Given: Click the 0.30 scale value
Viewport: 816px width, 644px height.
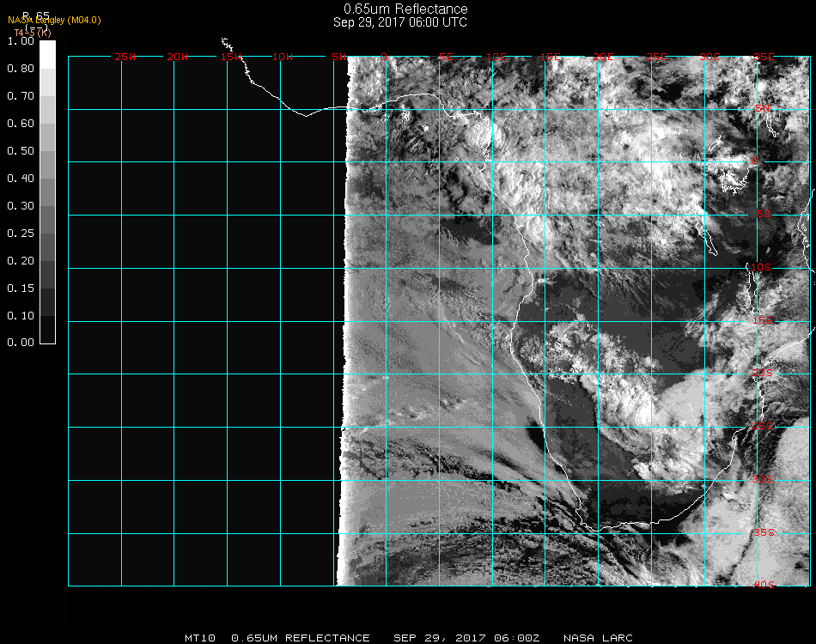Looking at the screenshot, I should point(21,206).
